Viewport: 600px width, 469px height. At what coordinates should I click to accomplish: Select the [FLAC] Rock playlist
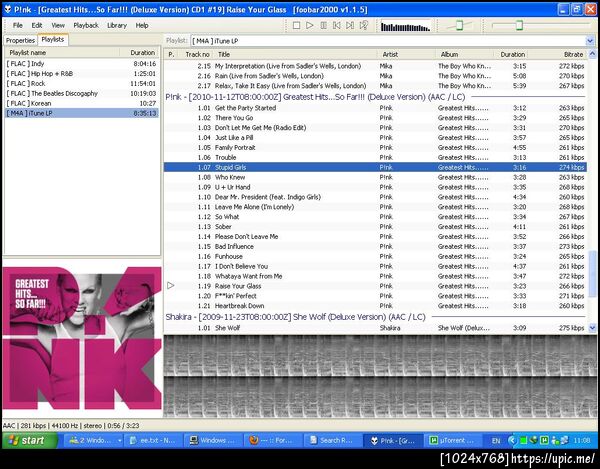click(x=81, y=83)
